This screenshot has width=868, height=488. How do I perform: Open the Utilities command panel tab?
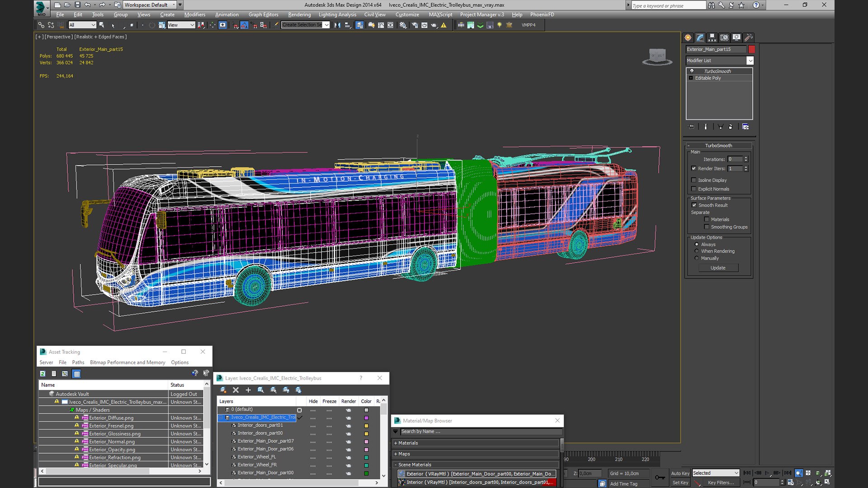pyautogui.click(x=748, y=38)
